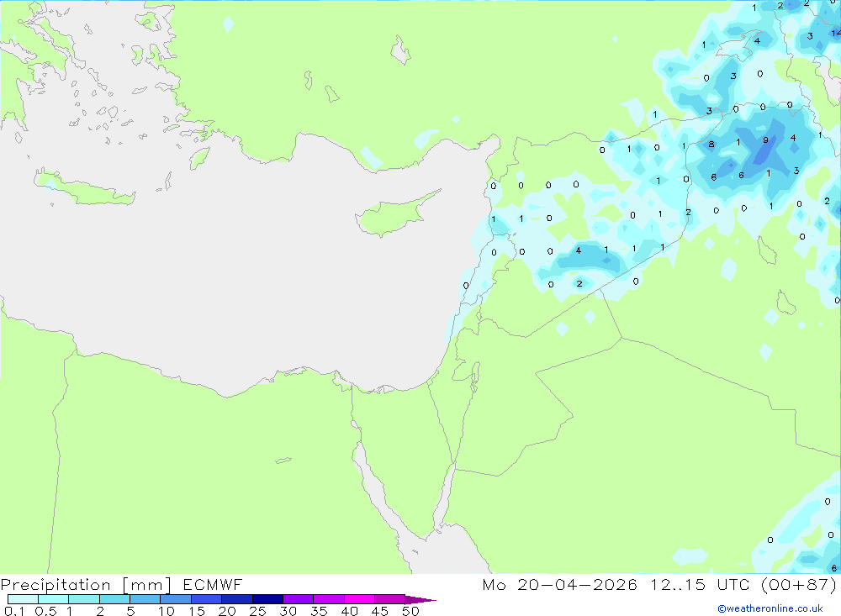Click the island of Crete on the map
The width and height of the screenshot is (841, 616).
pyautogui.click(x=83, y=187)
